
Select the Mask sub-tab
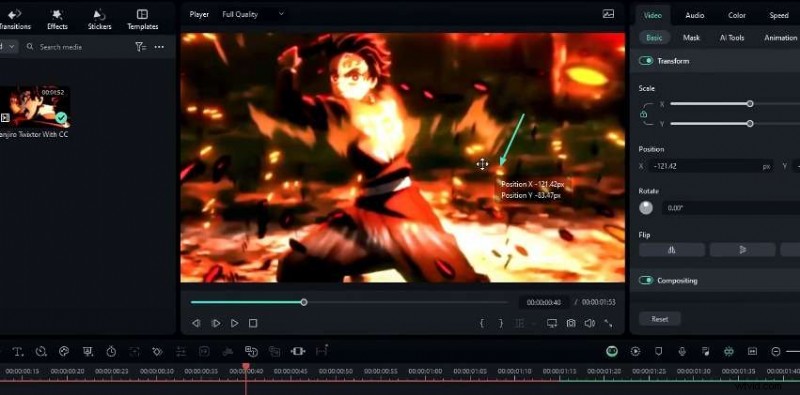[x=691, y=38]
